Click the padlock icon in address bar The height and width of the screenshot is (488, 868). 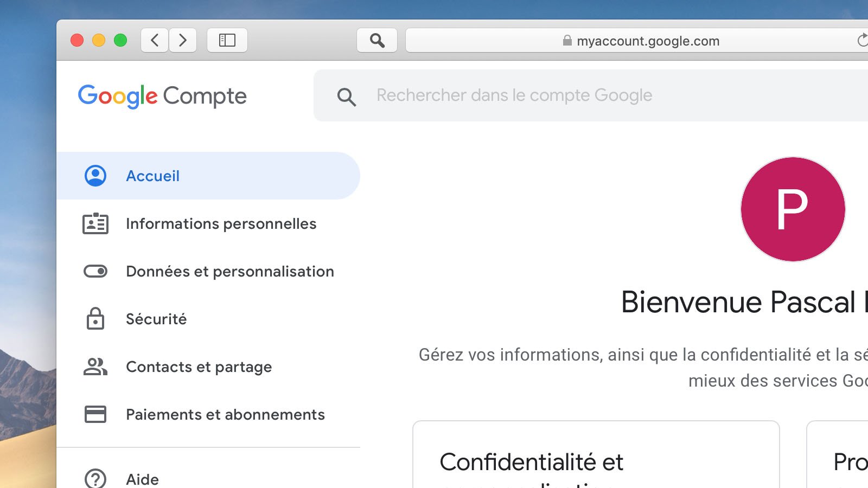567,41
